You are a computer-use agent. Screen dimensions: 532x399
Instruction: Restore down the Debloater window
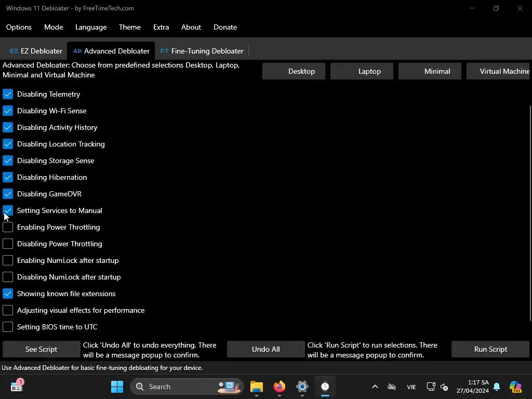[x=496, y=8]
